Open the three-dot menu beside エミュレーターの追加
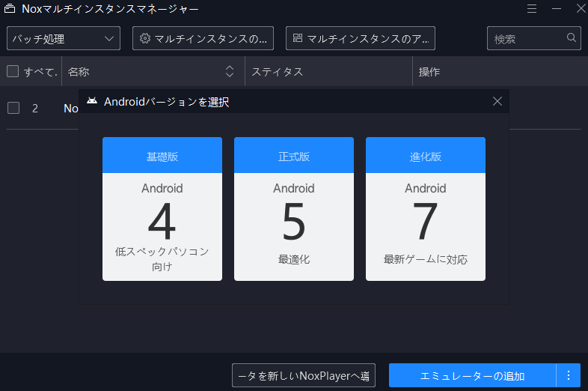Screen dimensions: 588x391 point(569,375)
